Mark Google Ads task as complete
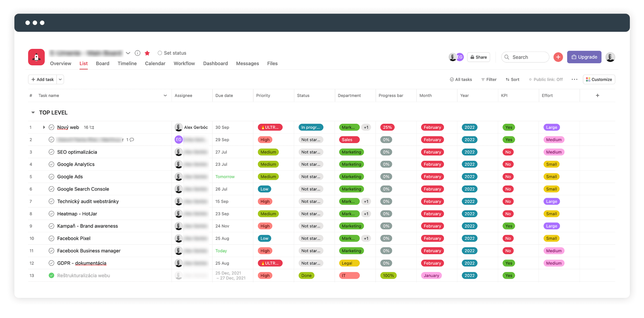 [x=52, y=177]
